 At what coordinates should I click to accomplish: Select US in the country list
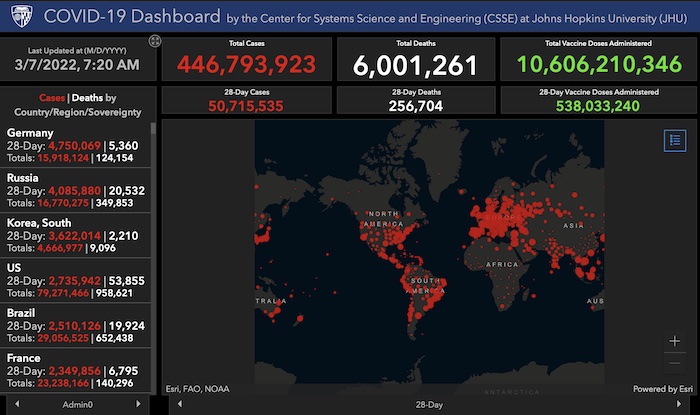tap(75, 280)
